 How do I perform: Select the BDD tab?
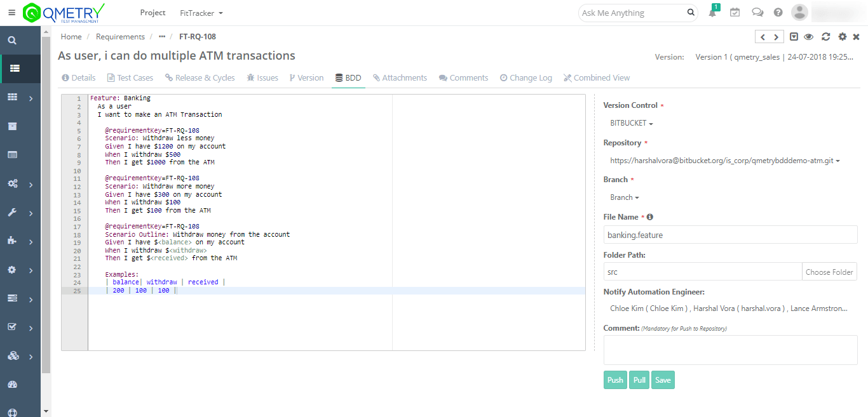coord(348,77)
